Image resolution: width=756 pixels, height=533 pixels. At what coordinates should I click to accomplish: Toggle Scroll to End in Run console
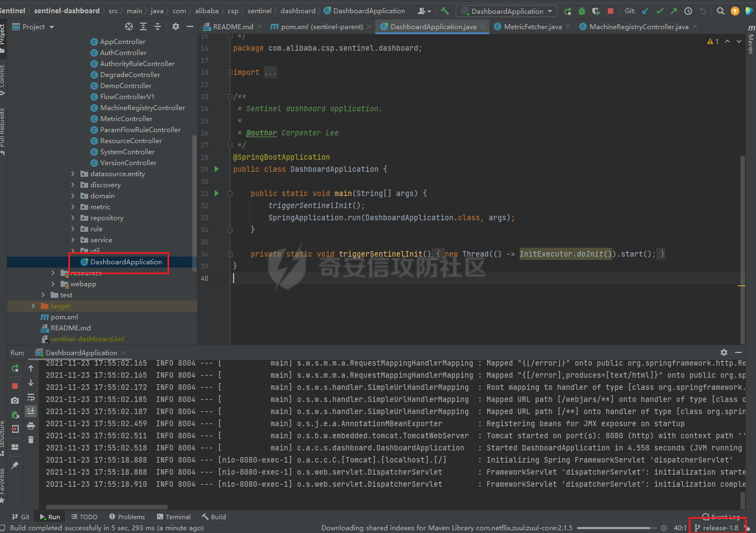(31, 411)
